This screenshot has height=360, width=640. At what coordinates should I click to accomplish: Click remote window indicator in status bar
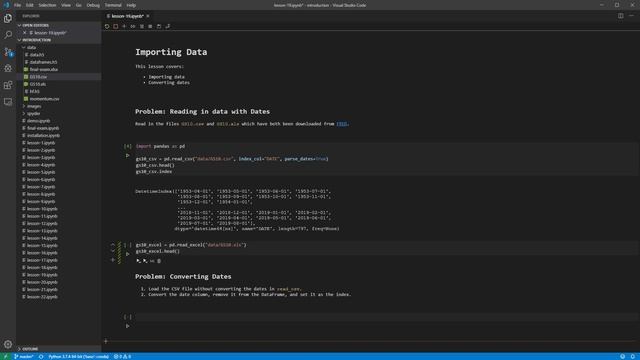coord(5,356)
